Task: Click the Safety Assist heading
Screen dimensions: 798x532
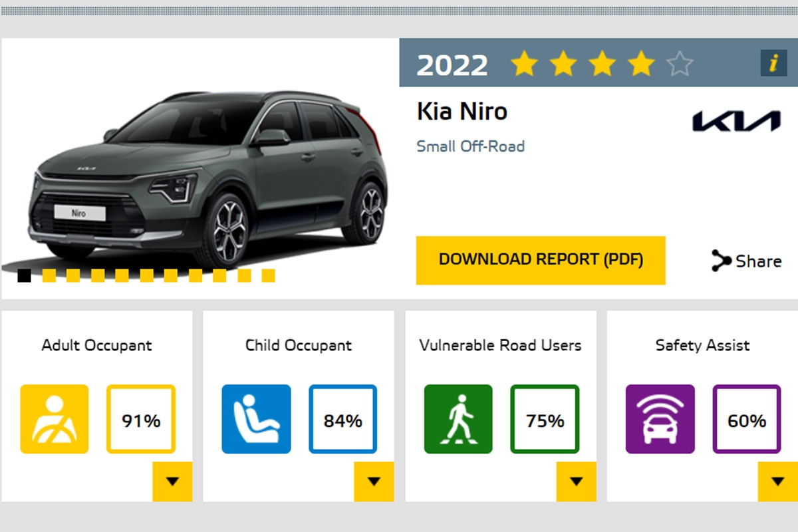Action: tap(702, 346)
